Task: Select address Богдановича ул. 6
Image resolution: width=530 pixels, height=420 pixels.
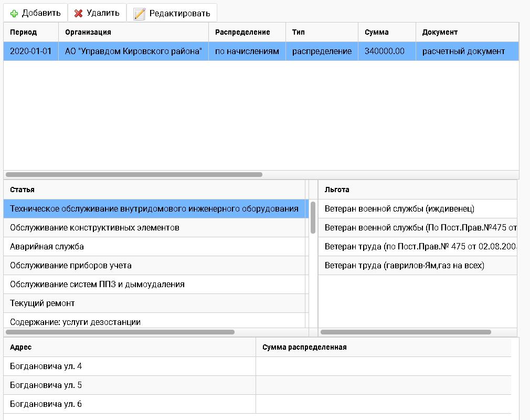Action: click(46, 404)
